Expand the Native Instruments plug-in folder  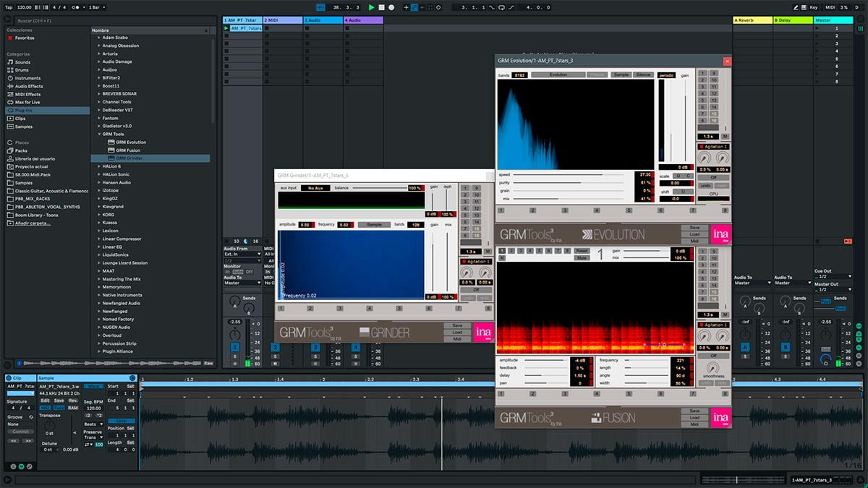[x=100, y=295]
